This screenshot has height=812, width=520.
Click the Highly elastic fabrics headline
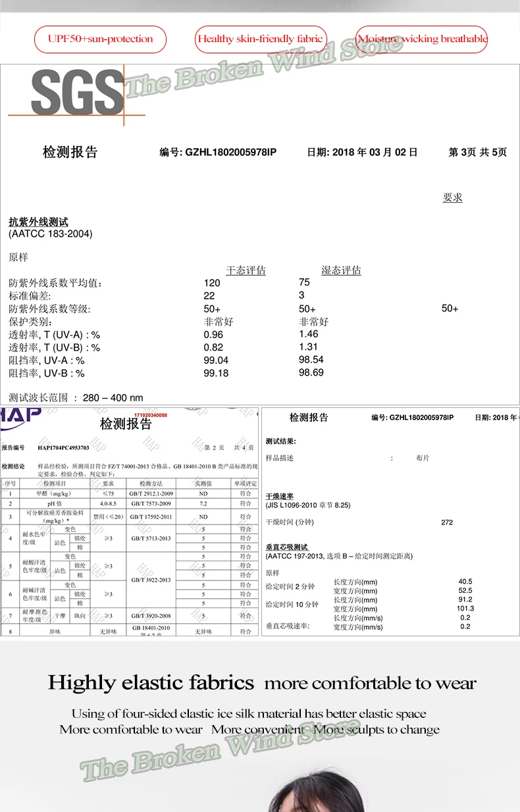[151, 682]
